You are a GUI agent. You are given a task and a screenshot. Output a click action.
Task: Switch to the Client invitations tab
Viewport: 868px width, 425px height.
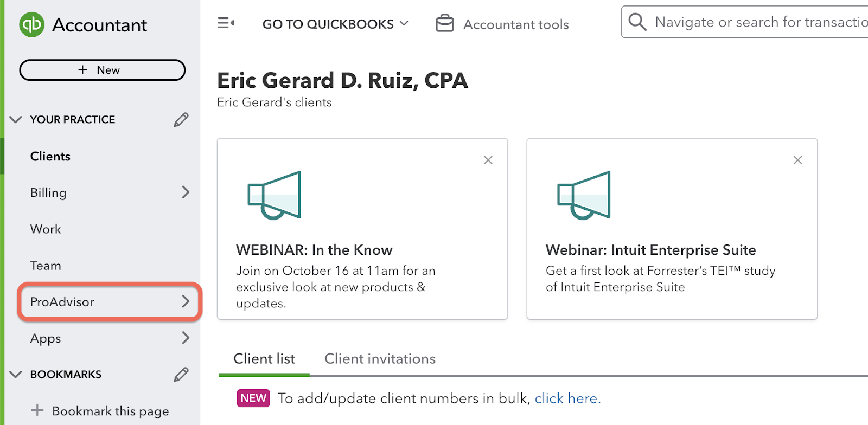pos(380,358)
